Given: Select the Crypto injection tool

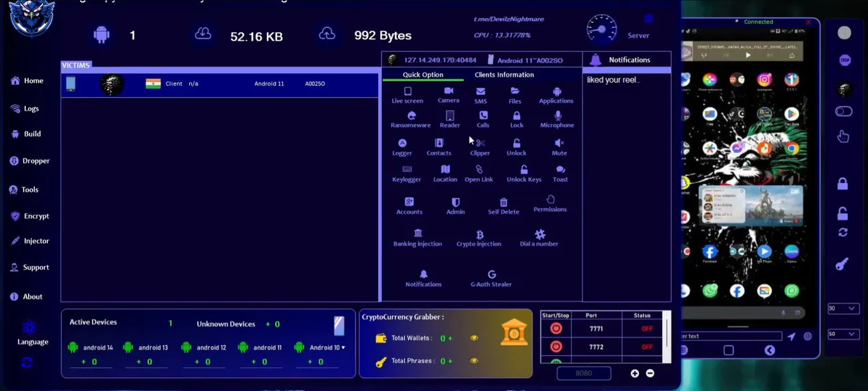Looking at the screenshot, I should click(479, 238).
